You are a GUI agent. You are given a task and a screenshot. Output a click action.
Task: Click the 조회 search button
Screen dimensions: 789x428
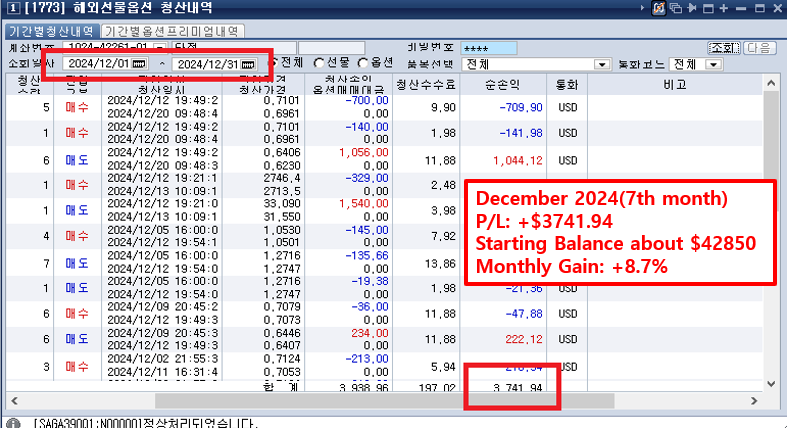[722, 47]
